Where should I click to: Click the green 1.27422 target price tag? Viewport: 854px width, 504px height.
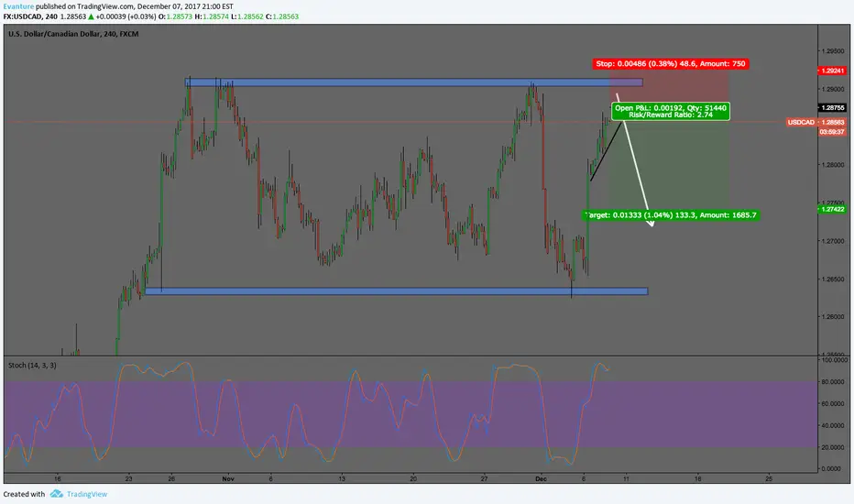pos(832,209)
